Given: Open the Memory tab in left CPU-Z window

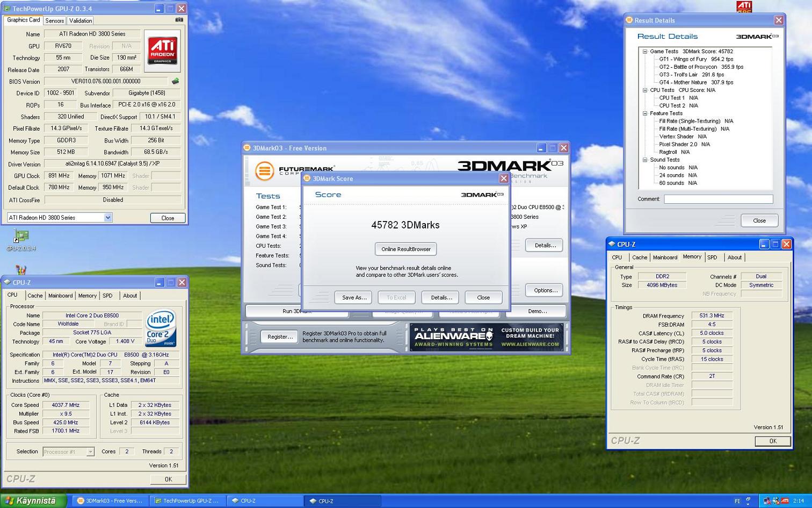Looking at the screenshot, I should tap(87, 296).
